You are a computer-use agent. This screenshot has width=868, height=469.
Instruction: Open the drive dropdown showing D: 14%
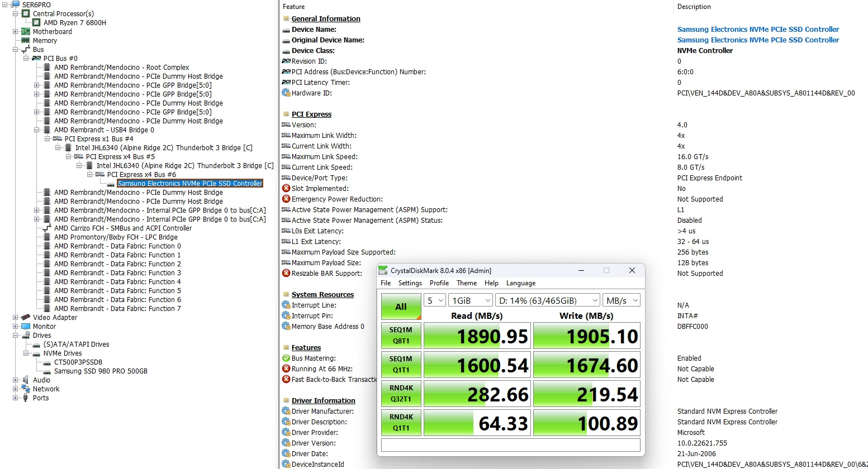click(548, 300)
